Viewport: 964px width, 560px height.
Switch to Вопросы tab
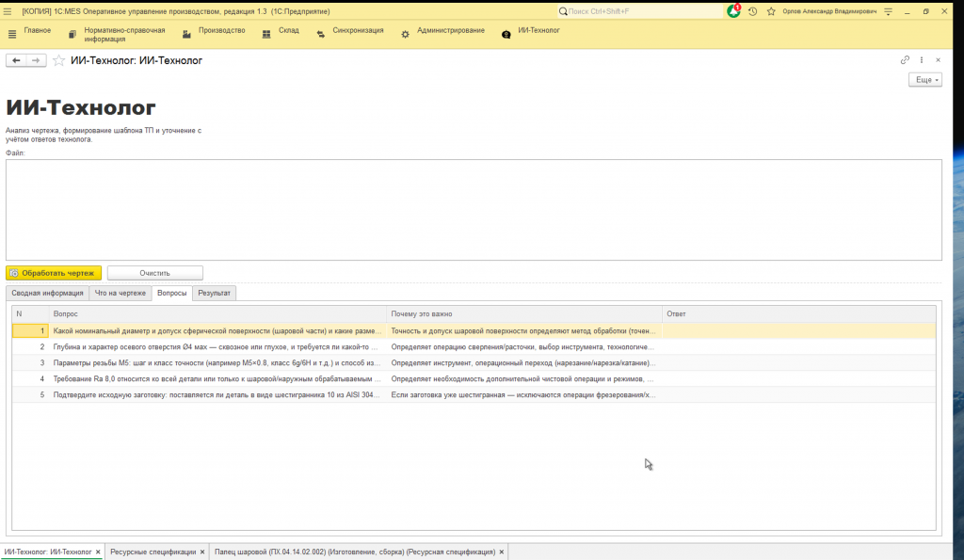[x=171, y=294]
